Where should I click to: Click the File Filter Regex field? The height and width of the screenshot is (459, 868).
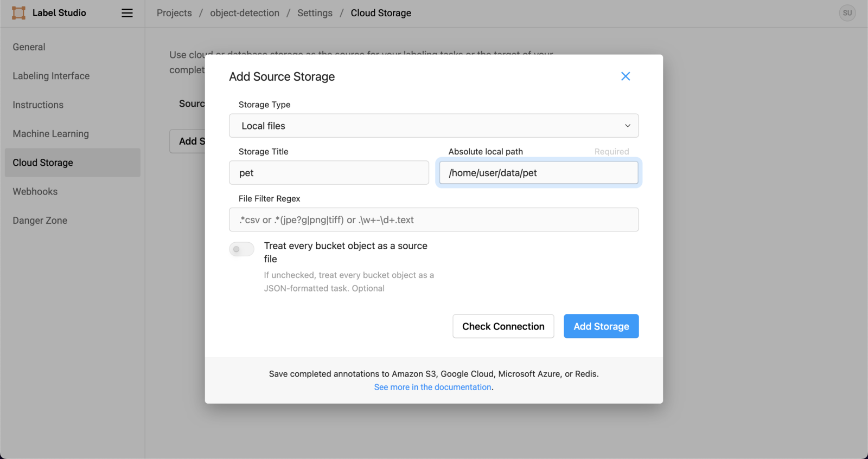click(x=433, y=220)
